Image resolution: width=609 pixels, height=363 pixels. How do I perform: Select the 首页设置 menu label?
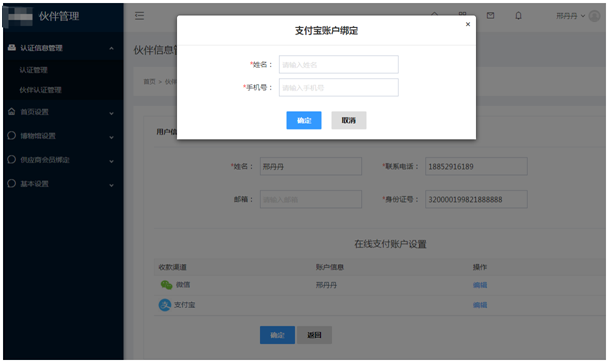tap(35, 112)
